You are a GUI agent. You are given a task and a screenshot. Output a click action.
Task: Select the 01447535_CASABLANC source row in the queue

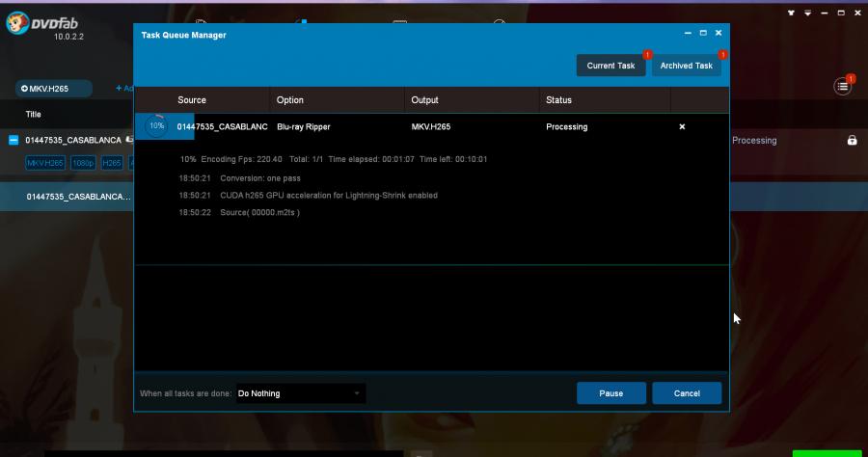222,126
